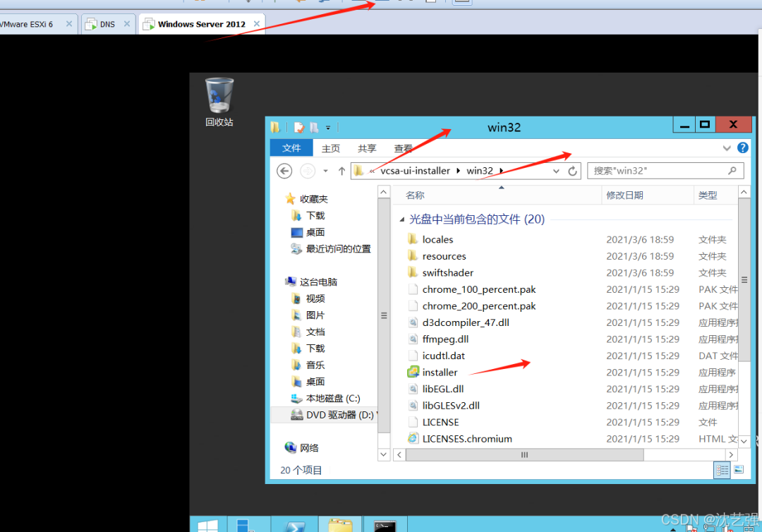762x532 pixels.
Task: Click the Back navigation arrow in Explorer
Action: pyautogui.click(x=284, y=171)
